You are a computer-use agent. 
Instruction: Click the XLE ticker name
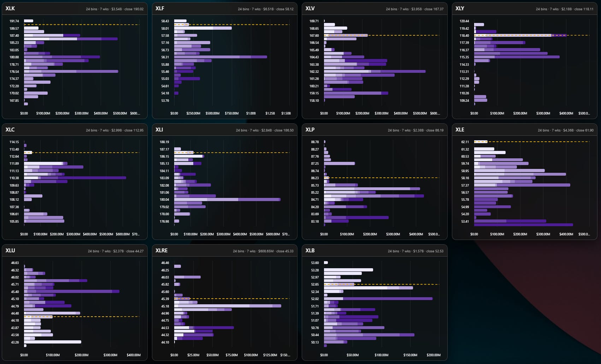click(x=460, y=130)
